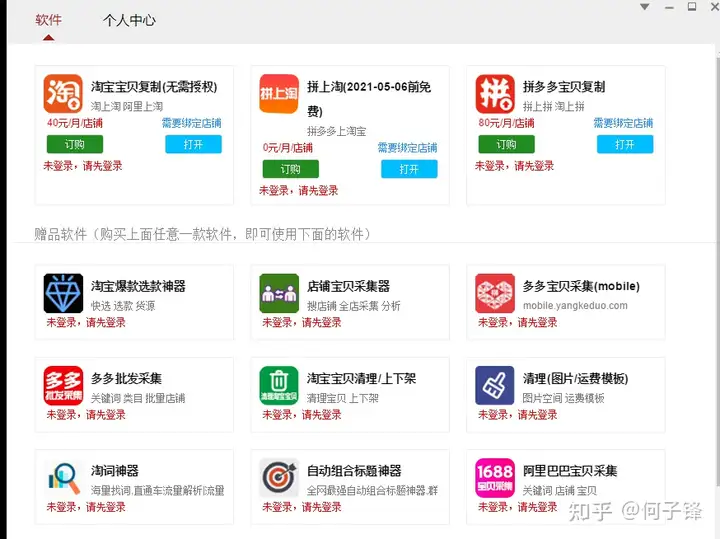The image size is (720, 539).
Task: Switch to the 个人中心 tab
Action: coord(129,20)
